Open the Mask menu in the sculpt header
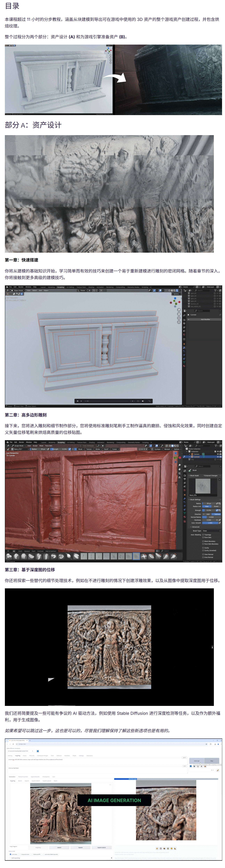Viewport: 225px width, 868px height. [x=41, y=446]
